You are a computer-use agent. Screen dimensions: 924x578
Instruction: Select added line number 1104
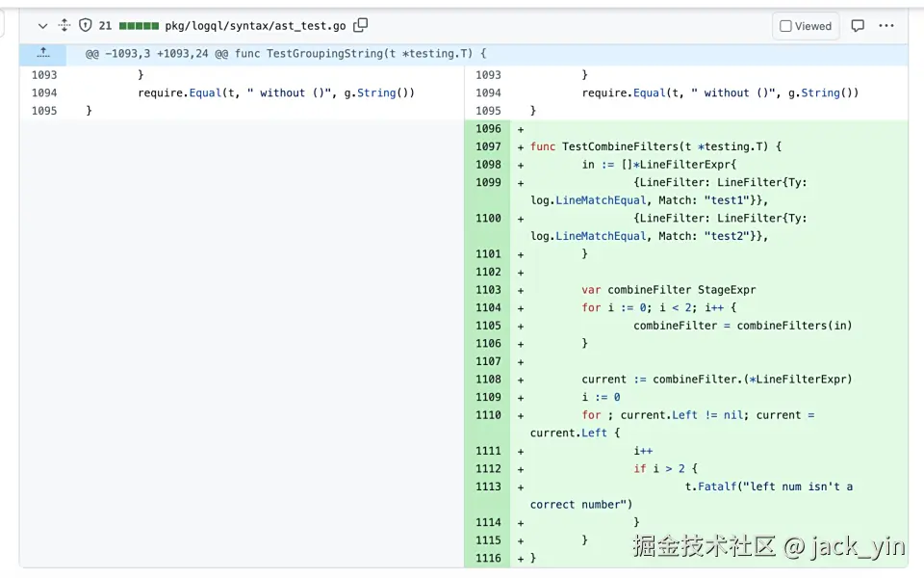click(488, 308)
